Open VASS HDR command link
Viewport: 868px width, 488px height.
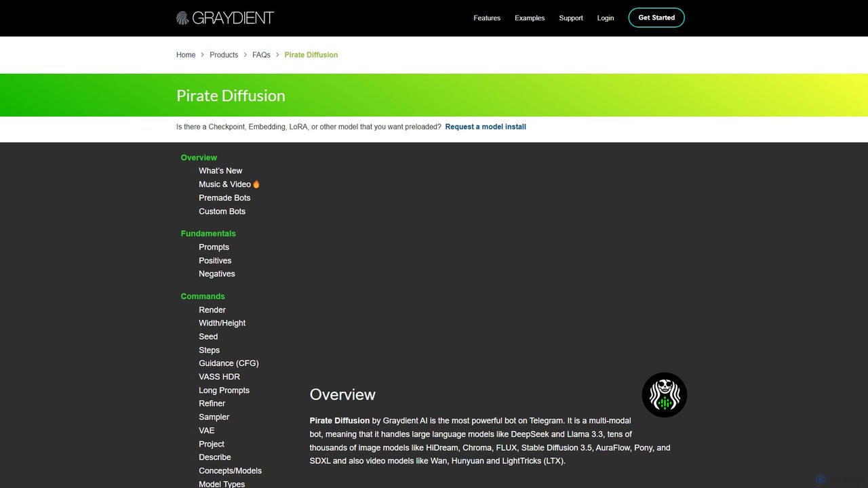pyautogui.click(x=219, y=377)
